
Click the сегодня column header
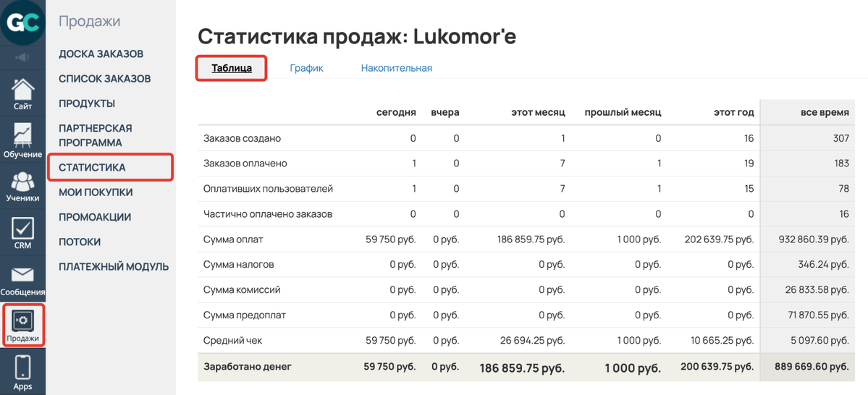[x=397, y=113]
